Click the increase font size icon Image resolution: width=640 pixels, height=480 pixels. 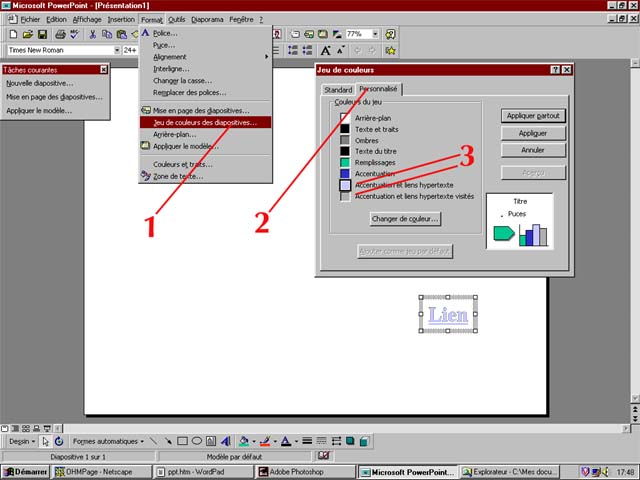point(327,50)
